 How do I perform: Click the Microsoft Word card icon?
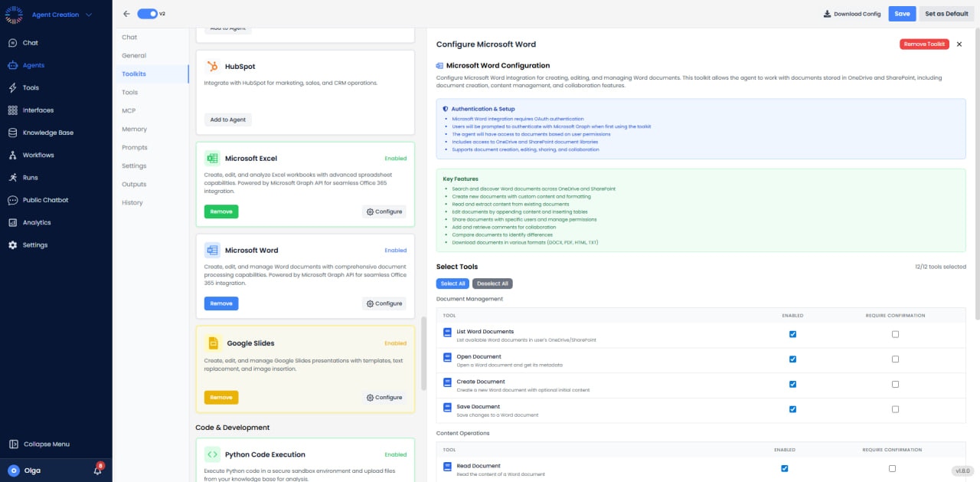click(212, 251)
